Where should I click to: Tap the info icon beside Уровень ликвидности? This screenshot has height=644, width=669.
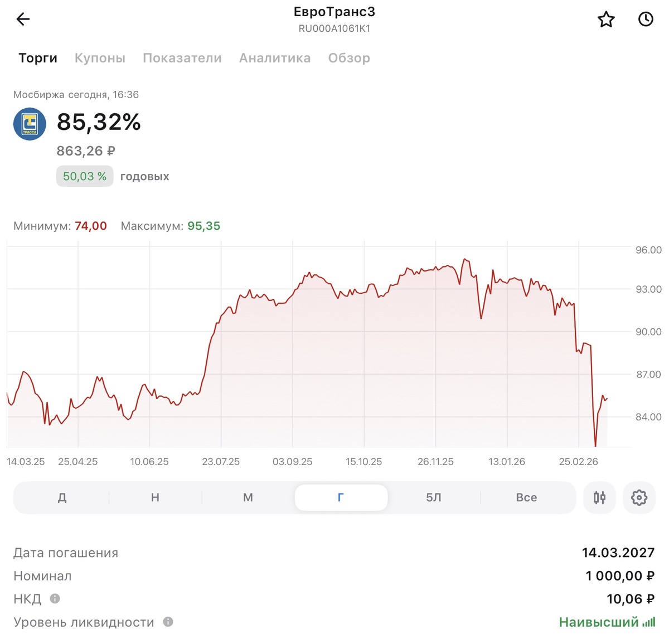(x=168, y=622)
